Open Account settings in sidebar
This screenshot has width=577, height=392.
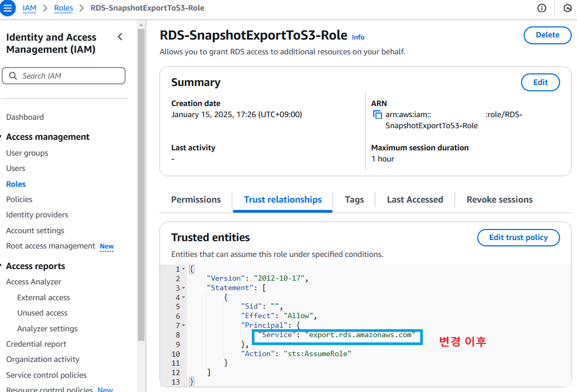(35, 231)
